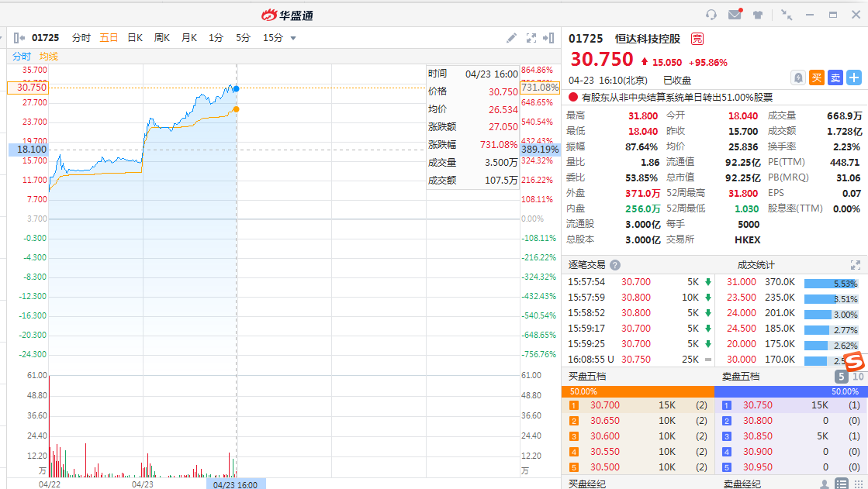The width and height of the screenshot is (868, 489).
Task: Toggle the 均线 average line legend
Action: (49, 57)
